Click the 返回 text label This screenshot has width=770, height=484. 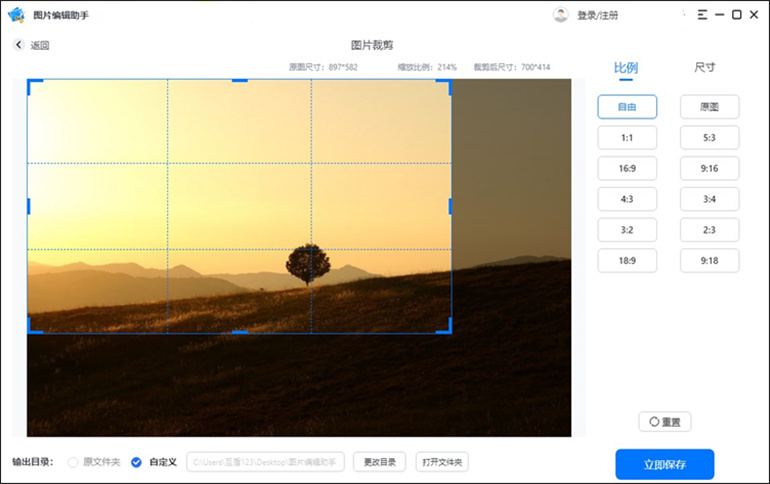point(40,45)
